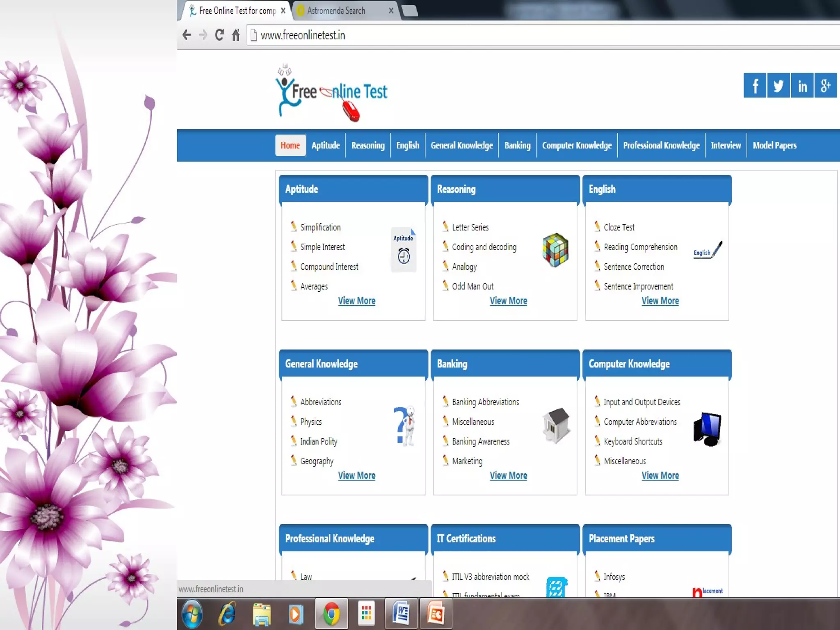Open File Explorer from the taskbar

262,614
